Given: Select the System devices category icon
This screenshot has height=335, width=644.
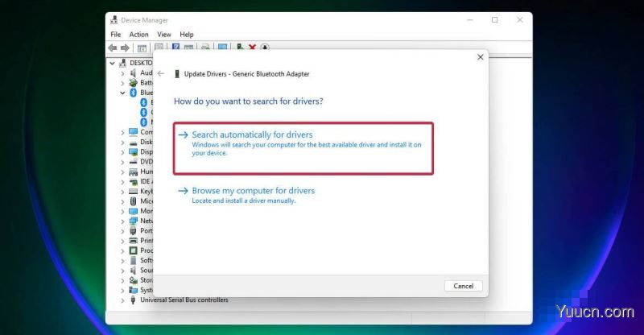Looking at the screenshot, I should 133,290.
